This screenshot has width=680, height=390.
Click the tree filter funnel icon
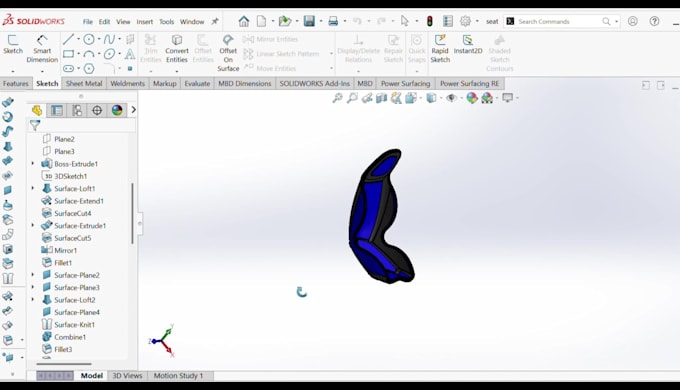click(35, 125)
